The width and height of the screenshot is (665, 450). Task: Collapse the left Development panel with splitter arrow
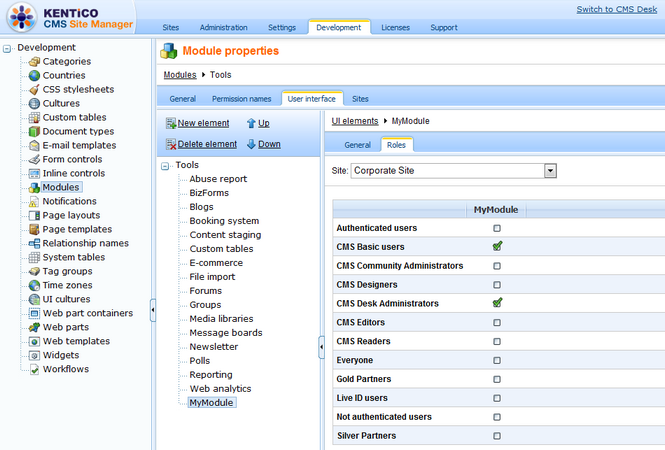pyautogui.click(x=153, y=310)
